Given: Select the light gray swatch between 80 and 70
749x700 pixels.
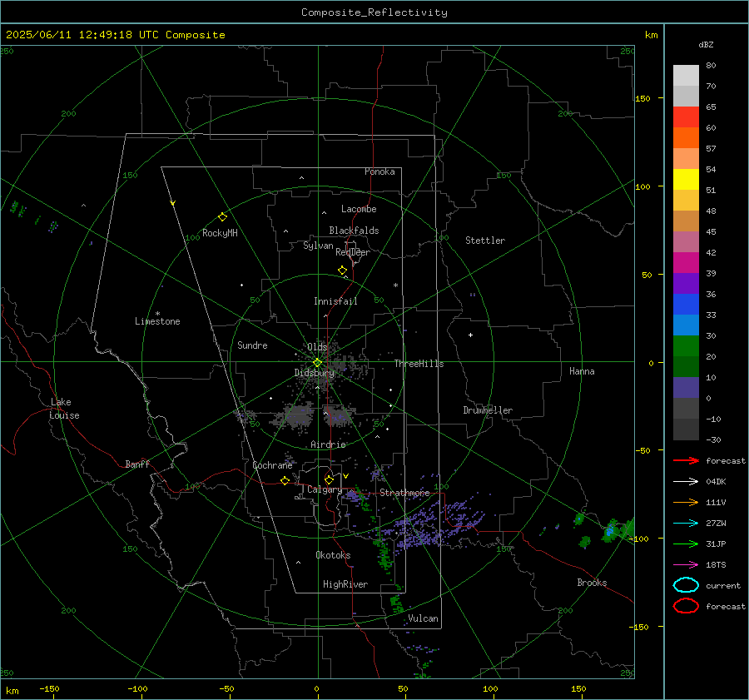Looking at the screenshot, I should [686, 76].
